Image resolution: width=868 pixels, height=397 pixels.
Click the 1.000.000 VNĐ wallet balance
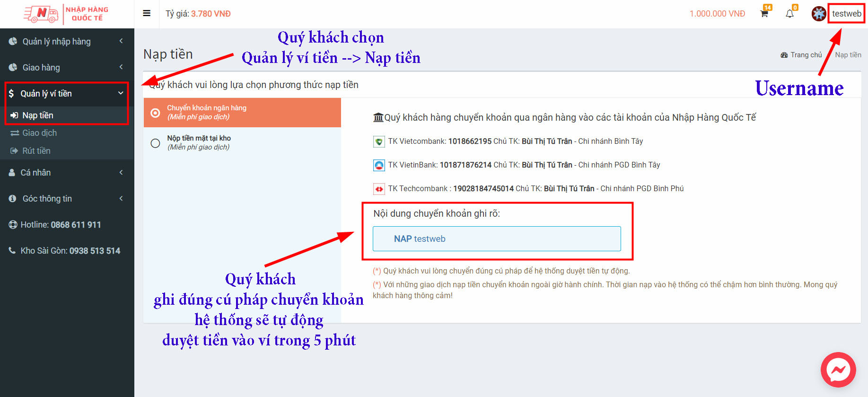[x=717, y=14]
